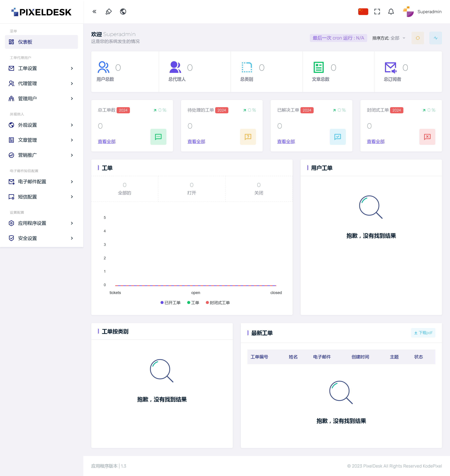The image size is (450, 476).
Task: Expand 电子邮件配置 chevron arrow
Action: point(72,182)
